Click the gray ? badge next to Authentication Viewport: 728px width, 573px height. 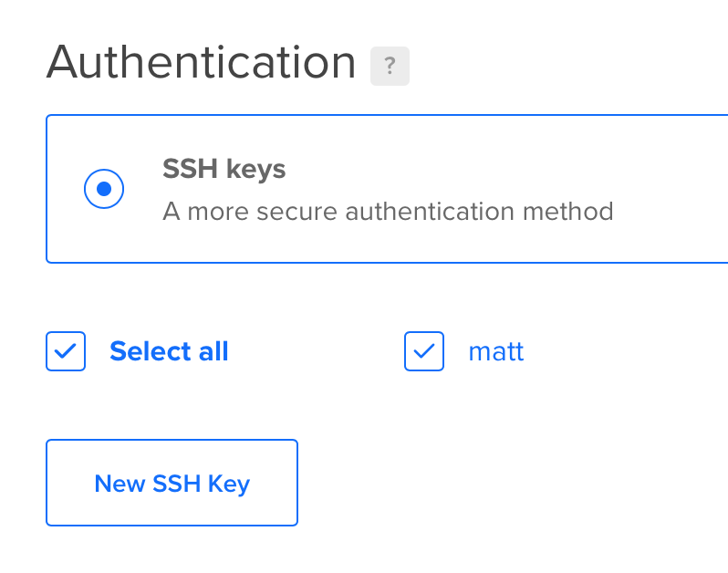point(390,66)
